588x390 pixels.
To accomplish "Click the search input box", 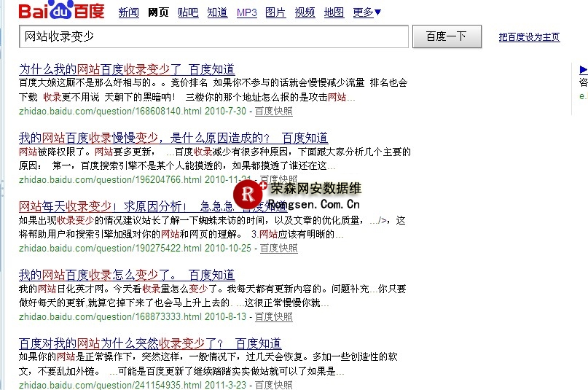I will pos(213,36).
